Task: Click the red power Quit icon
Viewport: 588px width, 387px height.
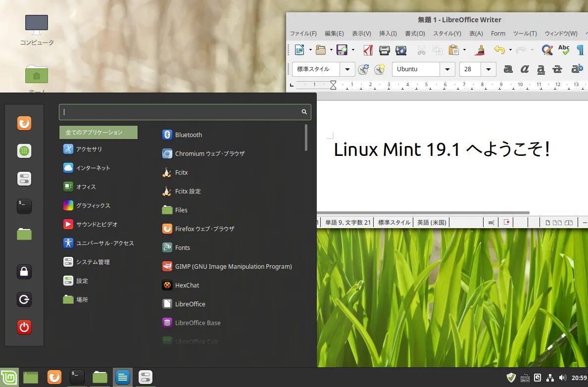Action: pos(24,327)
